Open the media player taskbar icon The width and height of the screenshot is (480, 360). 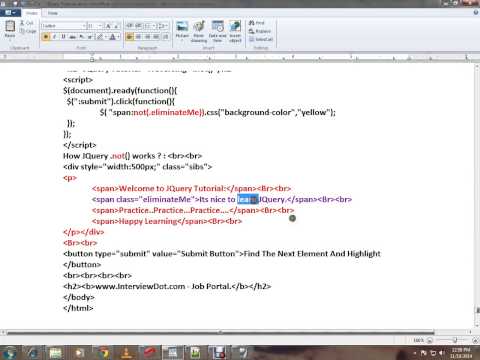click(79, 353)
